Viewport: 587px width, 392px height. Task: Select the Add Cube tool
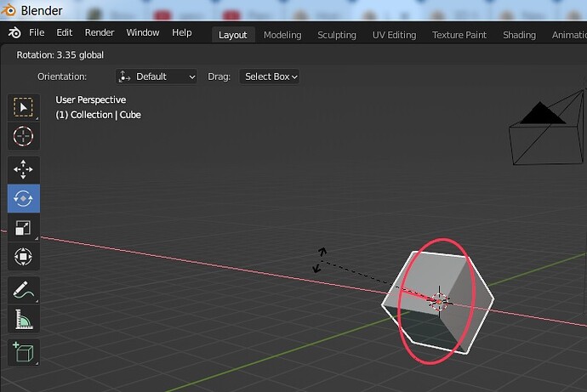click(x=23, y=352)
